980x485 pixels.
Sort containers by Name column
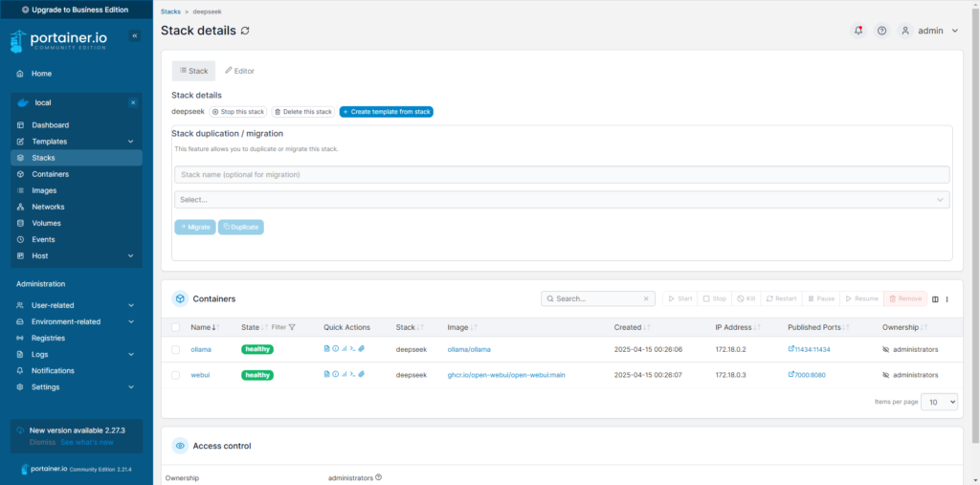pos(205,327)
